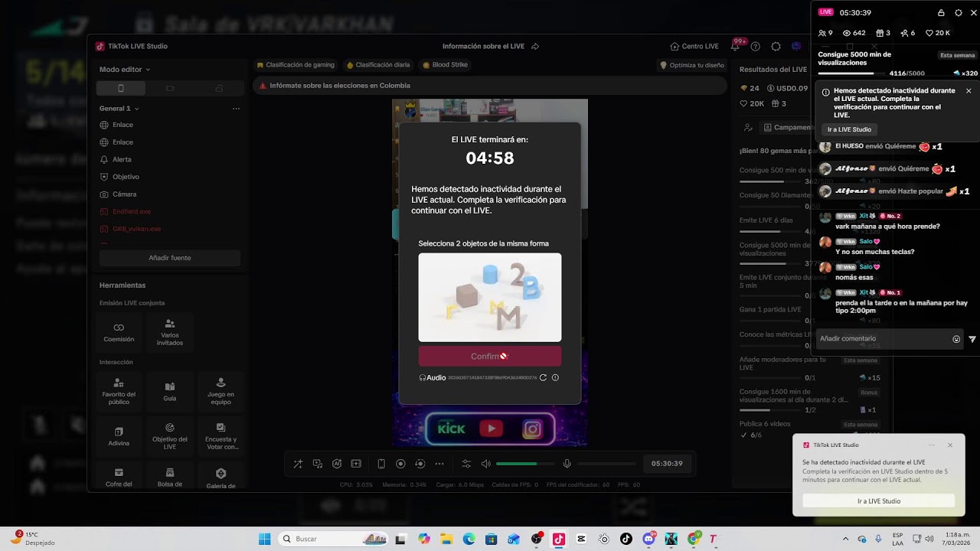
Task: Open the Guía interaction tool
Action: (170, 390)
